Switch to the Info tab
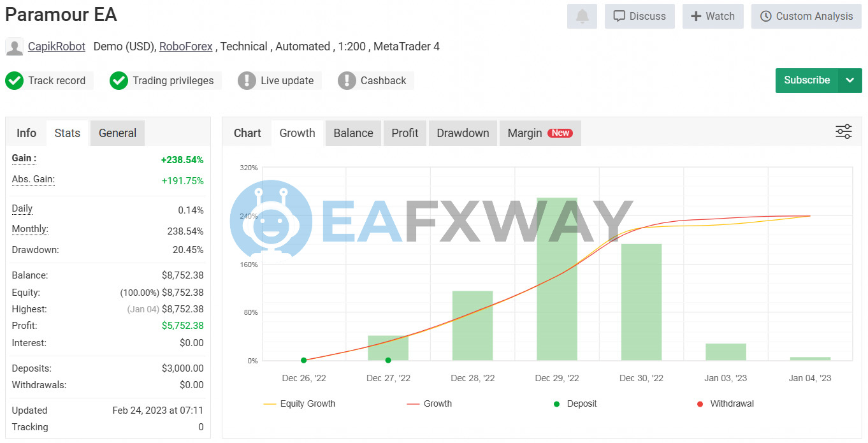The image size is (868, 443). point(26,133)
